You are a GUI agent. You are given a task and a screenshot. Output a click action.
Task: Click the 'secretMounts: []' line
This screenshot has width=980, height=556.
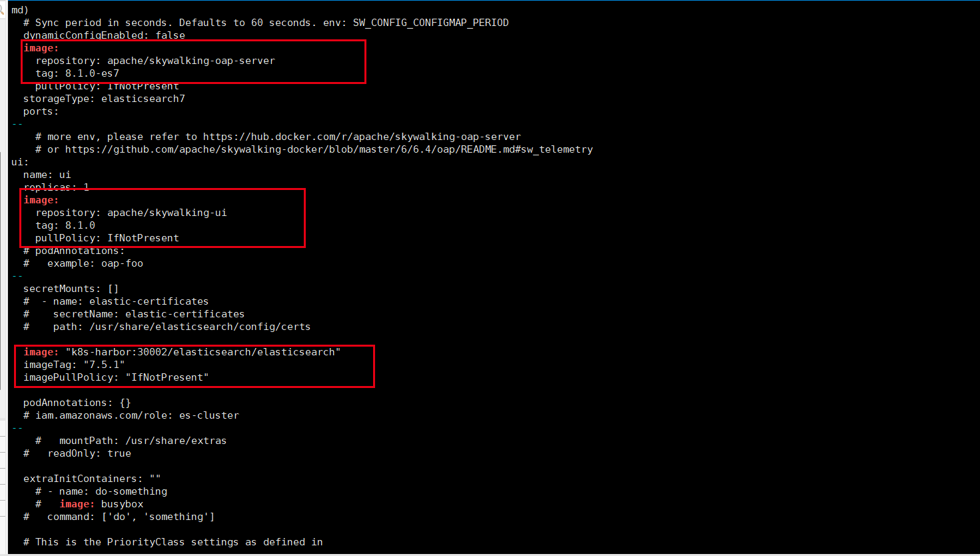(71, 289)
